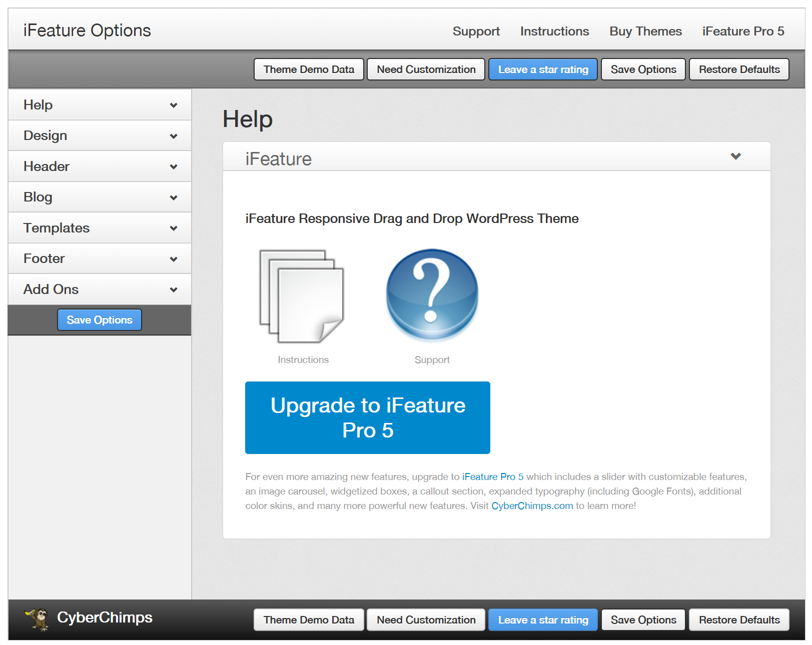Click top Leave a star rating button
812x645 pixels.
click(x=543, y=69)
